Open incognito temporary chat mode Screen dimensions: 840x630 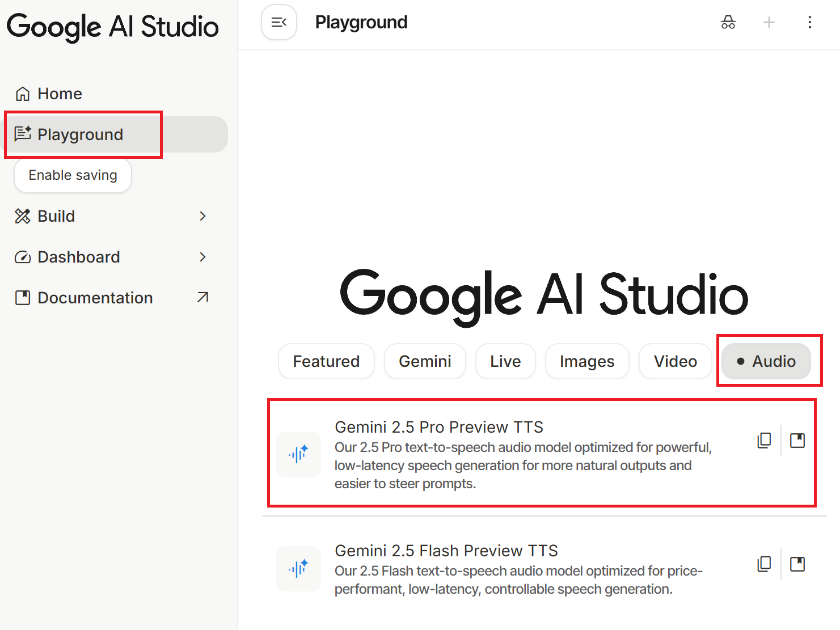[x=728, y=22]
